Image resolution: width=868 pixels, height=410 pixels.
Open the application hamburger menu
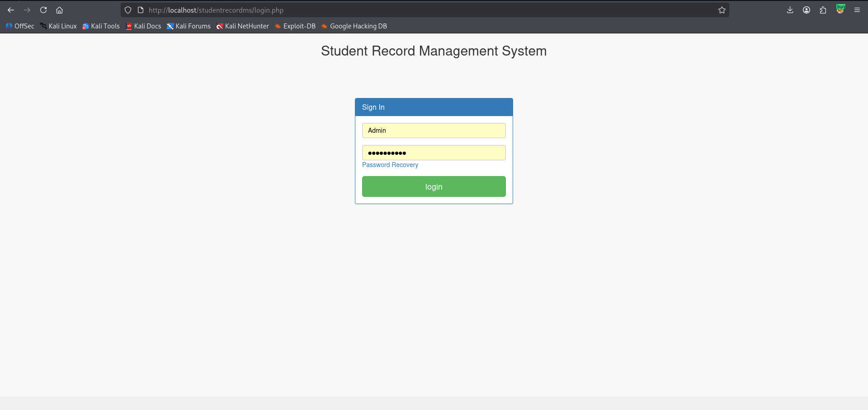coord(857,10)
